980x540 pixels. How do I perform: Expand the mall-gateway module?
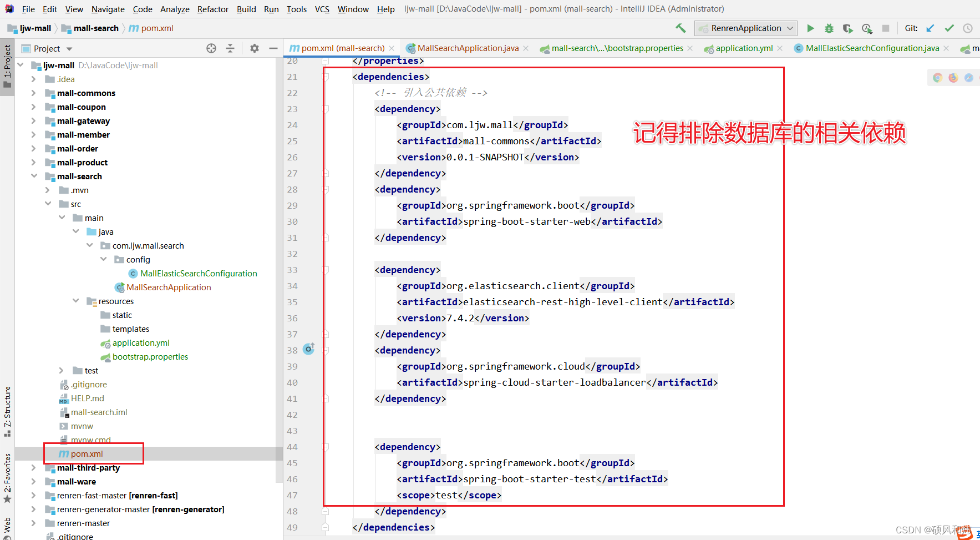[x=34, y=120]
